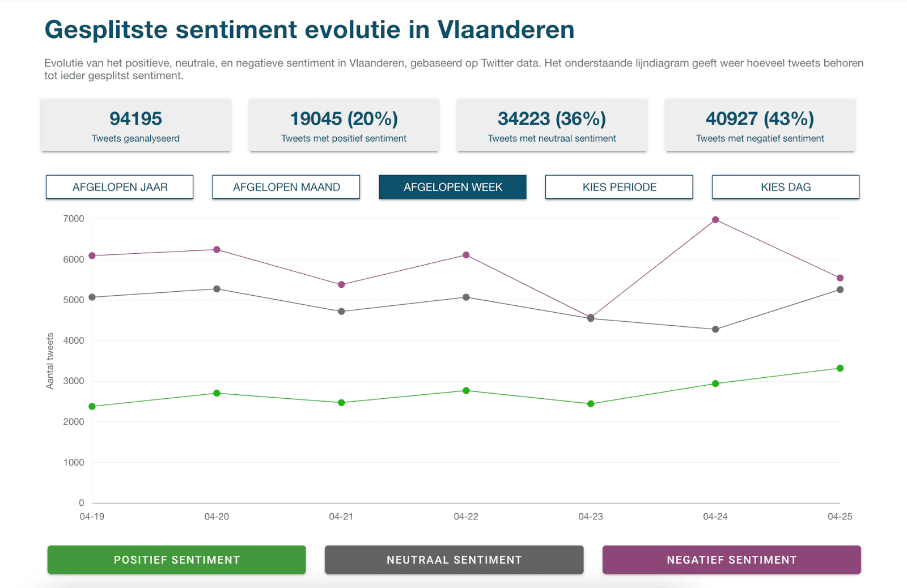
Task: Click the 34223 neutraal sentiment card
Action: point(552,125)
